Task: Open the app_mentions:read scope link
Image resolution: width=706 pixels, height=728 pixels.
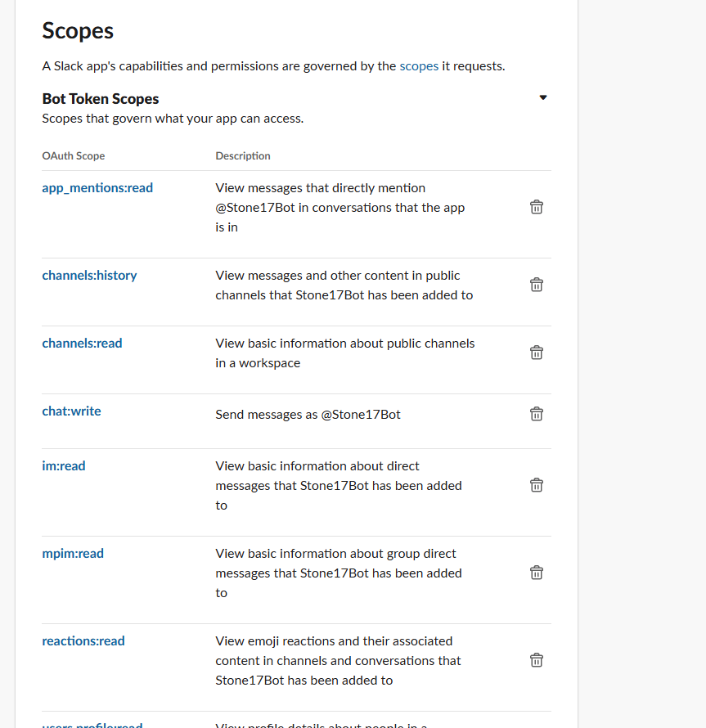Action: (97, 188)
